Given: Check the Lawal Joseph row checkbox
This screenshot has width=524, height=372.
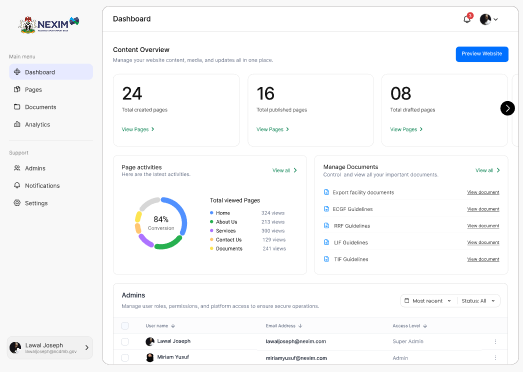Looking at the screenshot, I should pyautogui.click(x=125, y=342).
